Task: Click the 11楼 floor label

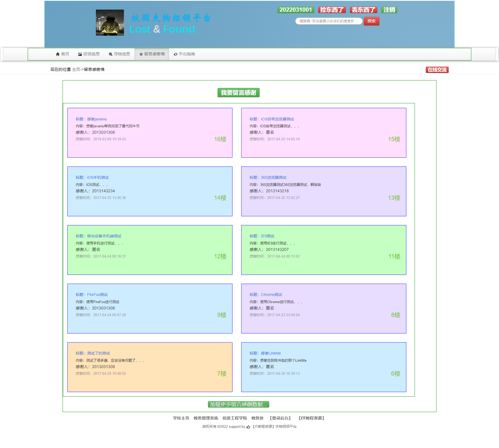Action: click(394, 256)
